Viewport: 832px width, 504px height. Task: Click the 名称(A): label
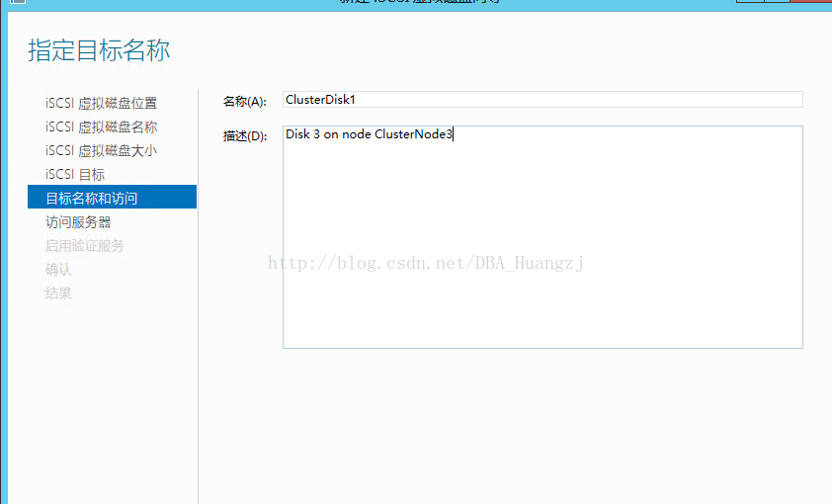click(x=245, y=102)
